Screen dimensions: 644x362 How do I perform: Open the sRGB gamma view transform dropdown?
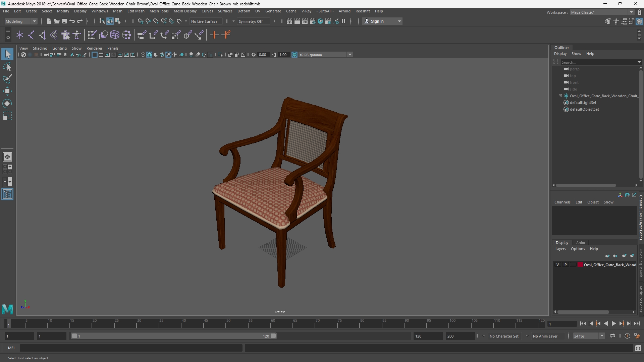coord(325,55)
